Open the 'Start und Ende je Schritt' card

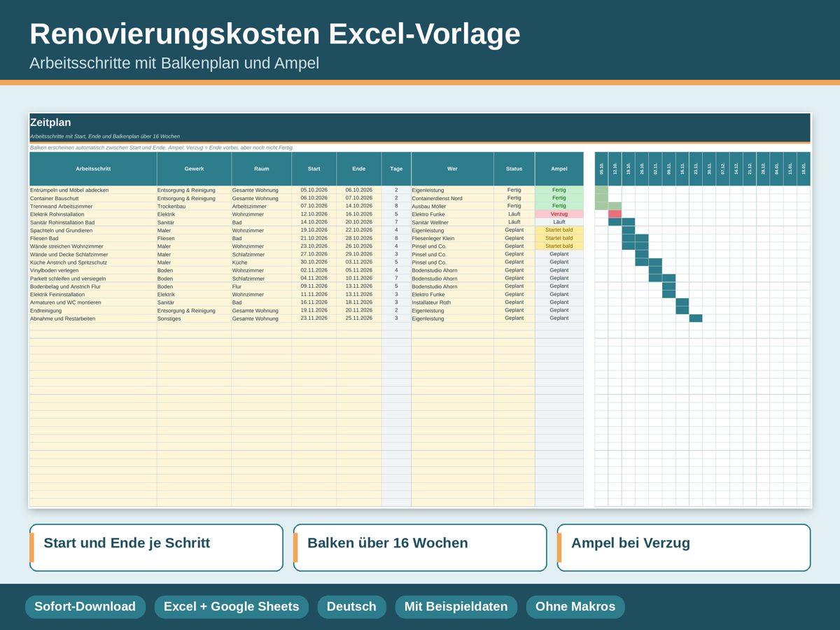(156, 547)
